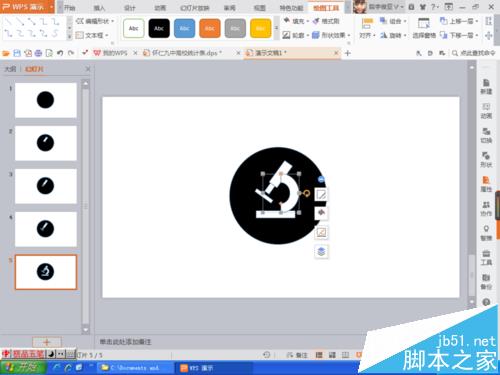Image resolution: width=500 pixels, height=375 pixels.
Task: Switch to the 设计 ribbon tab
Action: [130, 7]
